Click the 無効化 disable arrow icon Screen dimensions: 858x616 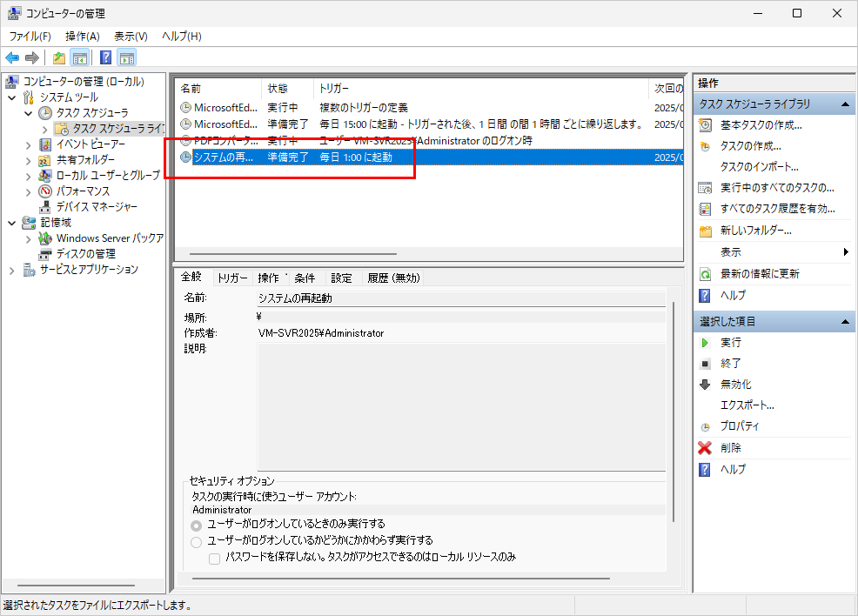coord(705,385)
